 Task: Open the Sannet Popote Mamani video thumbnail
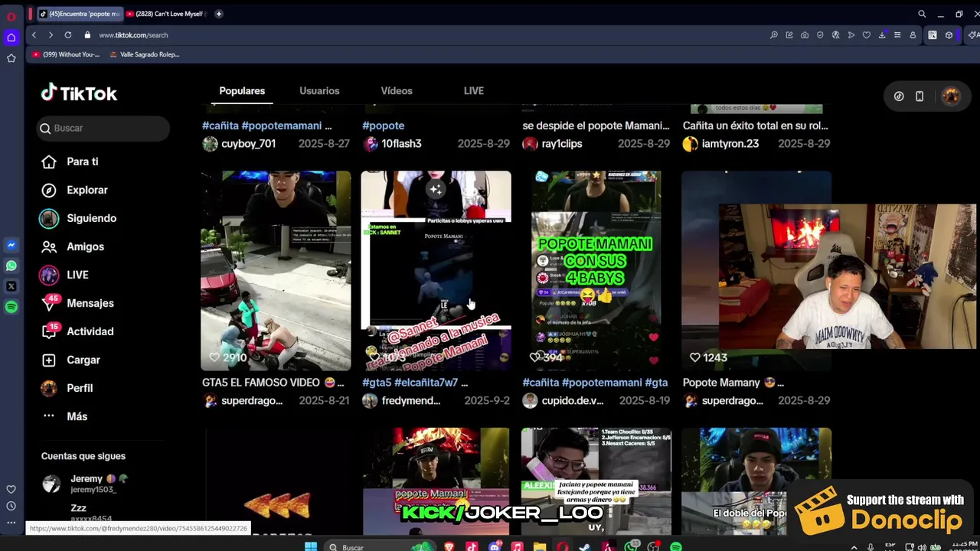tap(436, 270)
